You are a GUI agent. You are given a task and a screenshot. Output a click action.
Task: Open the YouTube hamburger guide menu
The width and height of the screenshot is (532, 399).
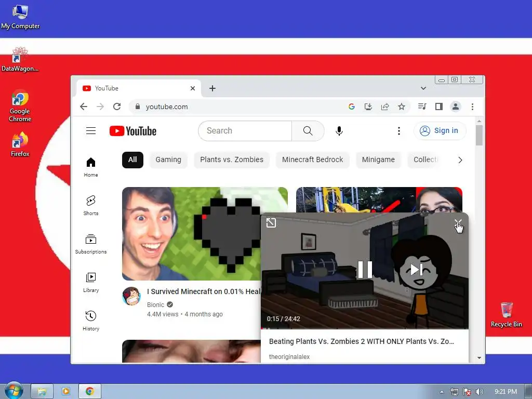coord(90,130)
